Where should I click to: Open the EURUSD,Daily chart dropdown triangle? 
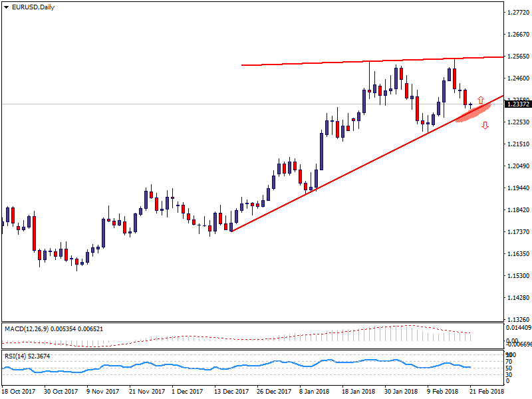6,7
